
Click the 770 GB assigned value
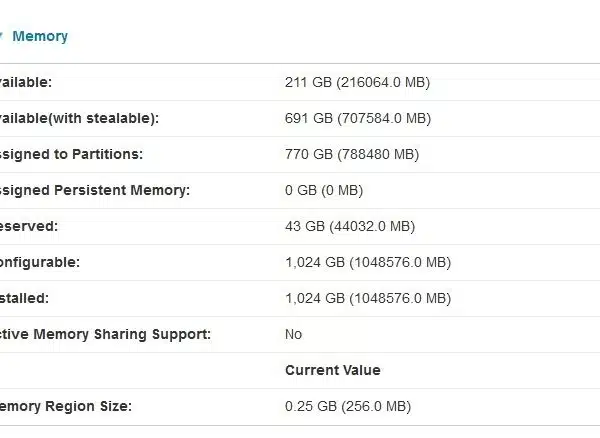pyautogui.click(x=352, y=154)
